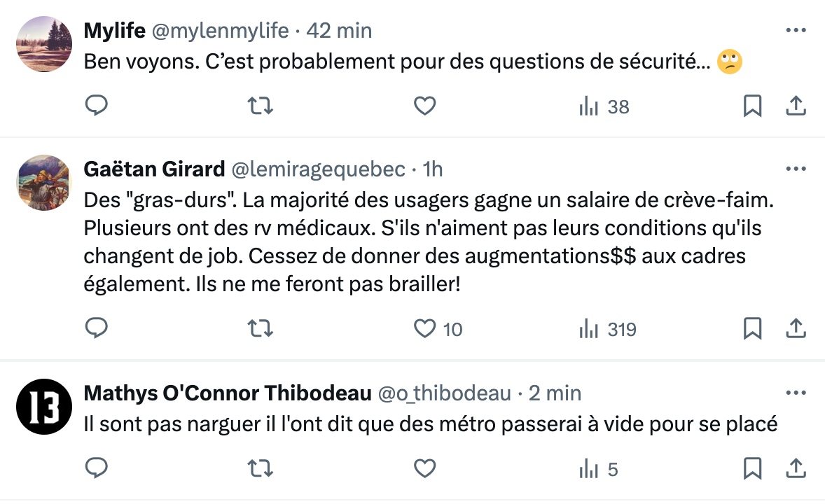Open Mathys O'Connor Thibodeau's profile name
Viewport: 825px width, 504px height.
227,393
